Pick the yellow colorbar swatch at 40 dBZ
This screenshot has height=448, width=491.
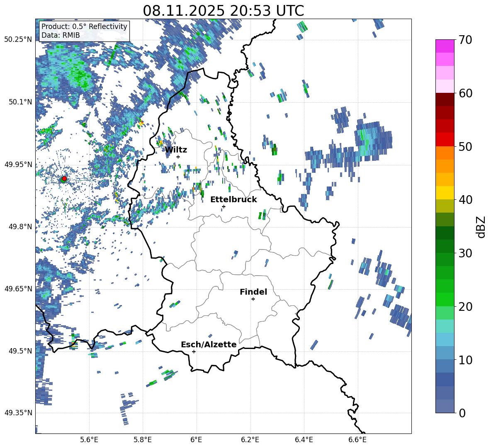click(445, 193)
